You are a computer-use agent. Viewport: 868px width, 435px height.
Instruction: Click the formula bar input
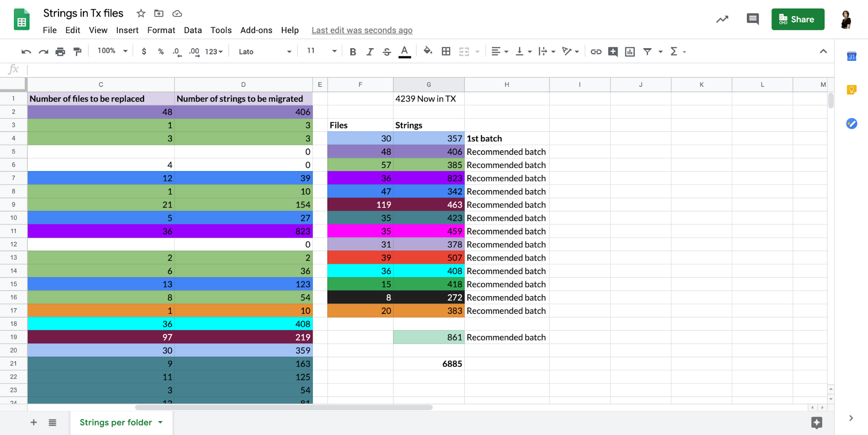click(x=430, y=69)
